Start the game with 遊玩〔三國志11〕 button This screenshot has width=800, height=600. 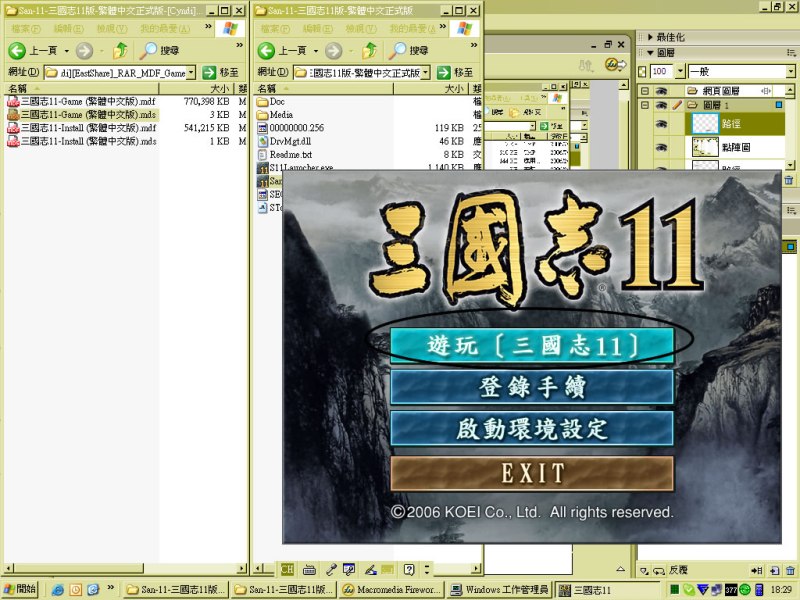(532, 345)
